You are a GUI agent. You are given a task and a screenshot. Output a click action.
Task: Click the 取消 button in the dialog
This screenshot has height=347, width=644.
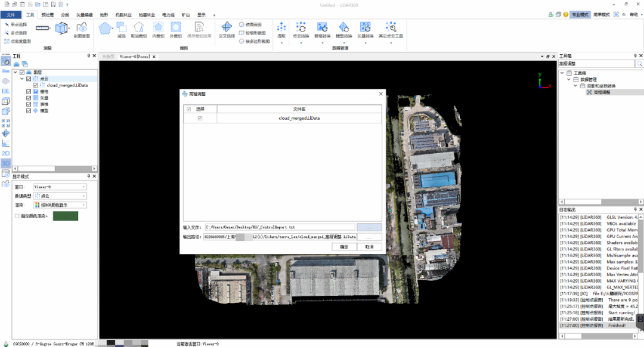click(369, 247)
